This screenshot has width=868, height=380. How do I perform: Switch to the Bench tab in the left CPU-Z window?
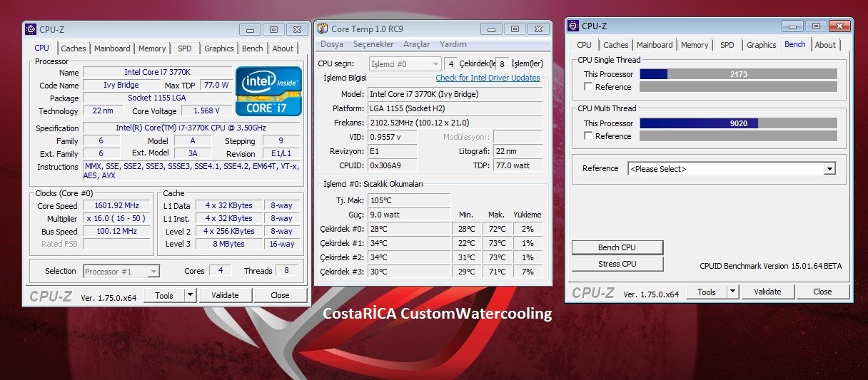[253, 48]
